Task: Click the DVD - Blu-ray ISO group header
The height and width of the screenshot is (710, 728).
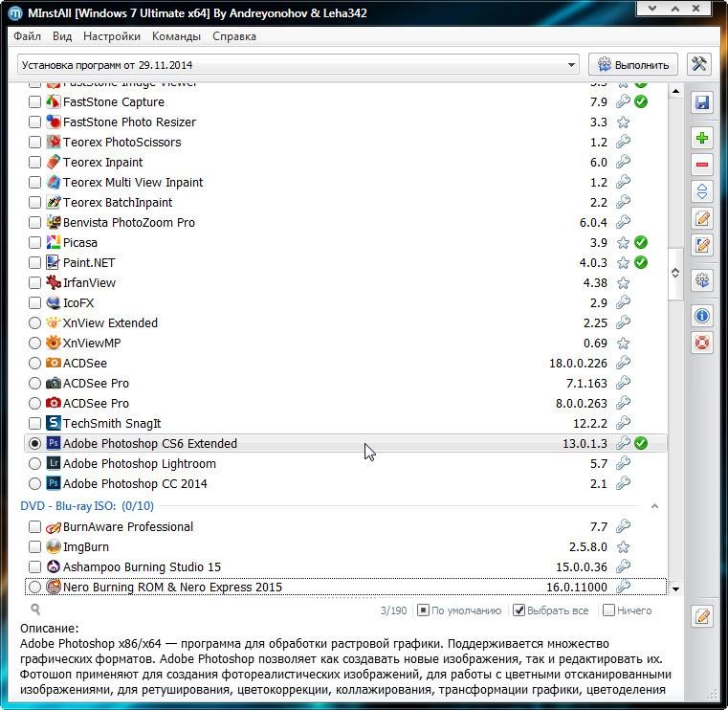Action: [87, 505]
